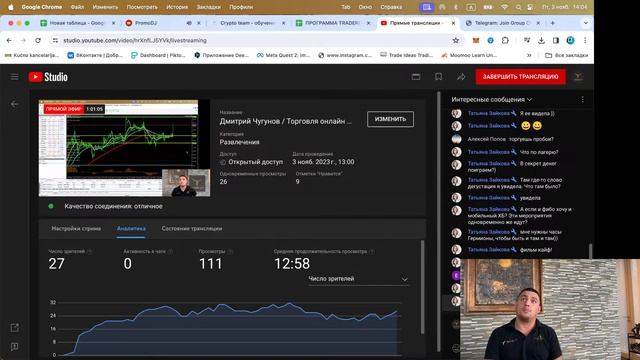
Task: Open the Moomoo Learn bookmark
Action: click(x=469, y=55)
